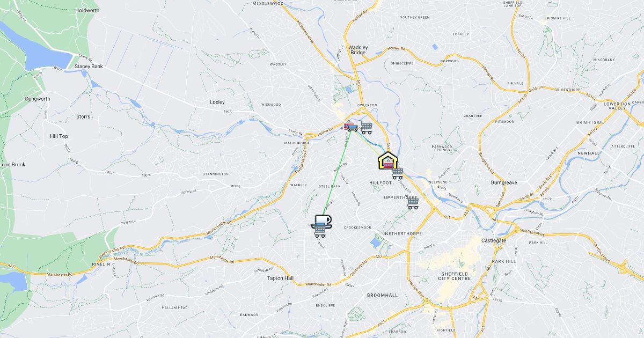Click the yellow home marker
The width and height of the screenshot is (644, 338).
pyautogui.click(x=388, y=160)
